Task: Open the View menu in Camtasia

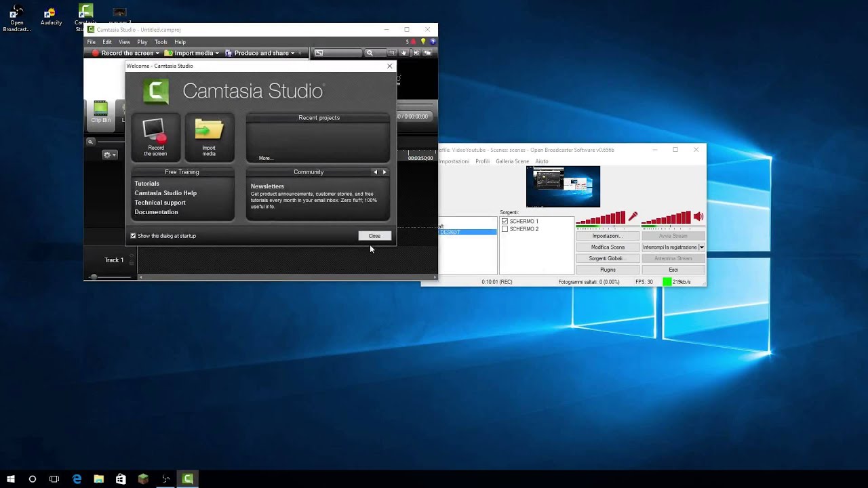Action: (x=124, y=42)
